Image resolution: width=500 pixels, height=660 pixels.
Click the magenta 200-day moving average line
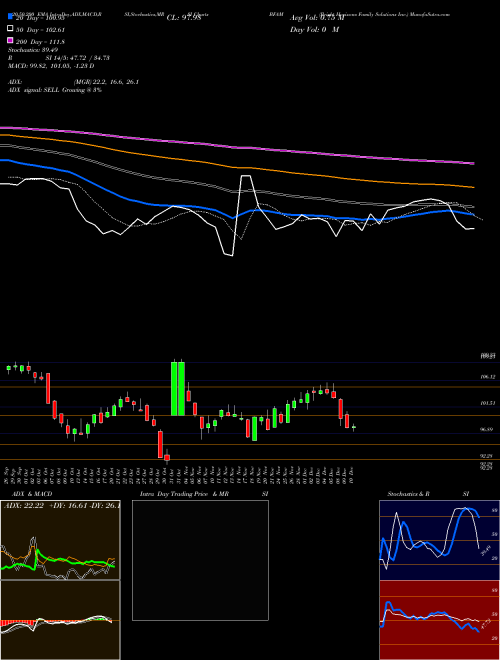click(237, 147)
